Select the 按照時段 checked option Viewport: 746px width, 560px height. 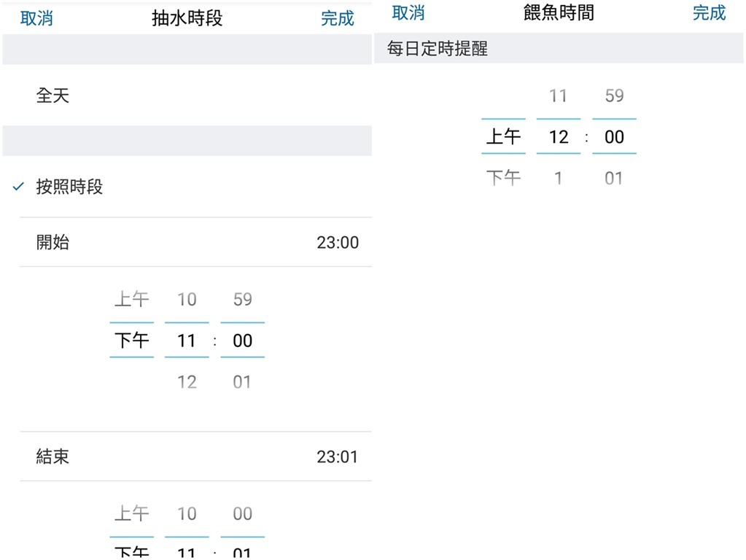tap(69, 187)
